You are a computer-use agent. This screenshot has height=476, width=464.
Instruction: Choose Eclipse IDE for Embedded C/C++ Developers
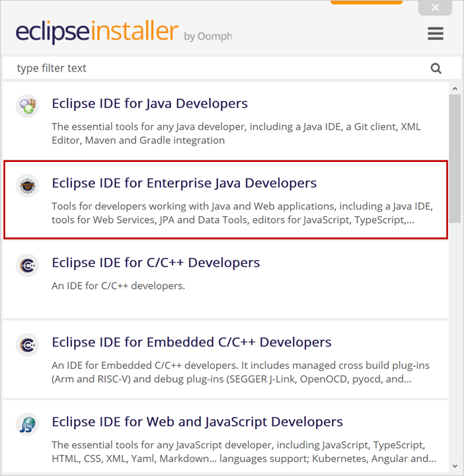pyautogui.click(x=192, y=342)
